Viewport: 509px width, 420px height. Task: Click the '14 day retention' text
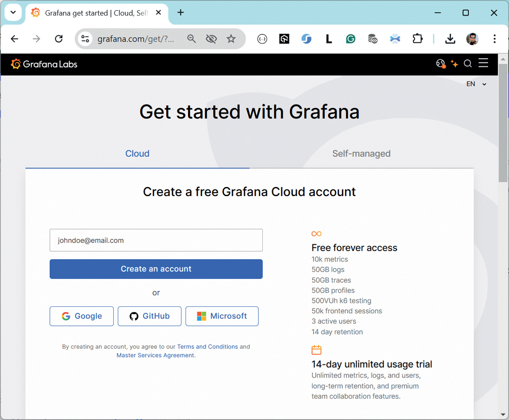coord(337,332)
